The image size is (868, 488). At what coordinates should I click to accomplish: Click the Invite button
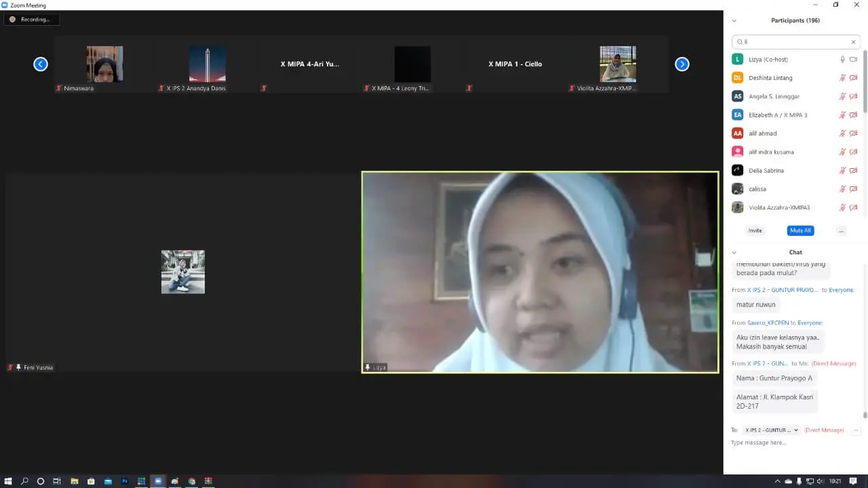pos(755,230)
